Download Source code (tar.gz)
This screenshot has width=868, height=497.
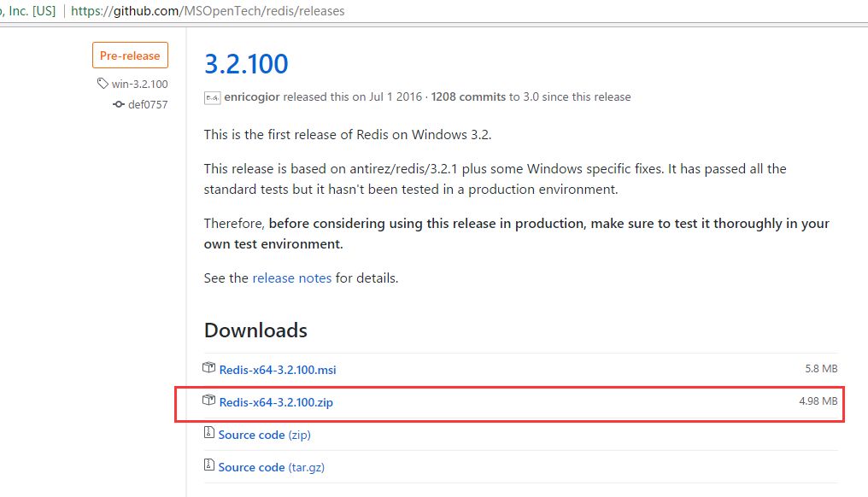click(271, 467)
